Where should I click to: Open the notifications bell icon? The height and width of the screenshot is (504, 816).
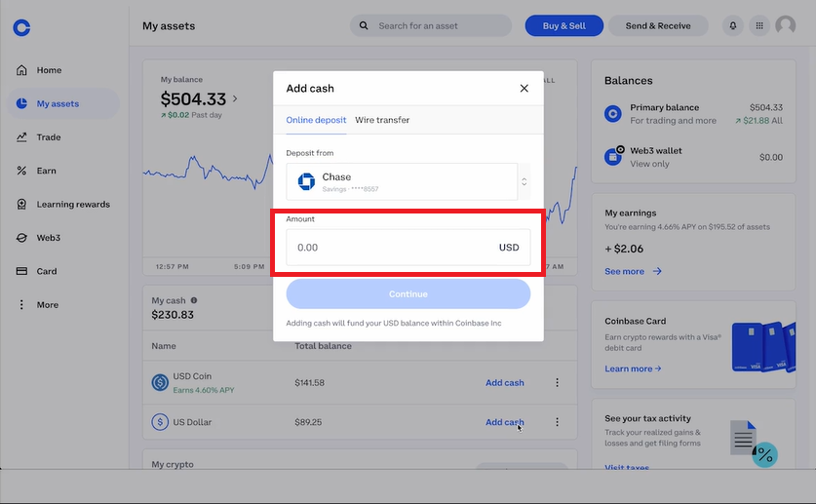point(733,25)
